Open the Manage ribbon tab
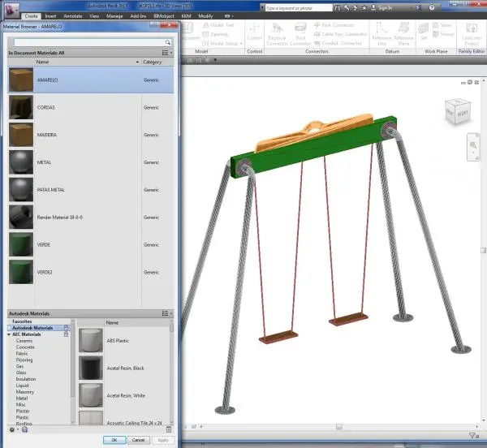Viewport: 487px width, 448px height. [114, 16]
